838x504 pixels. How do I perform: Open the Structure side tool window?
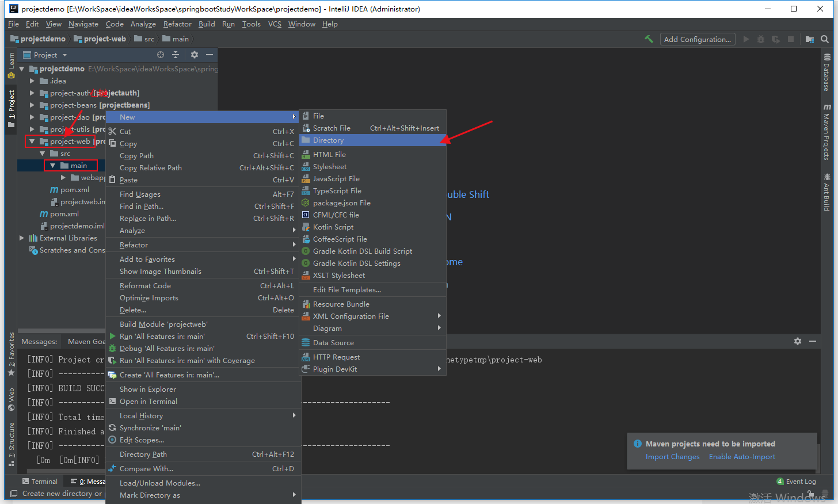[11, 444]
